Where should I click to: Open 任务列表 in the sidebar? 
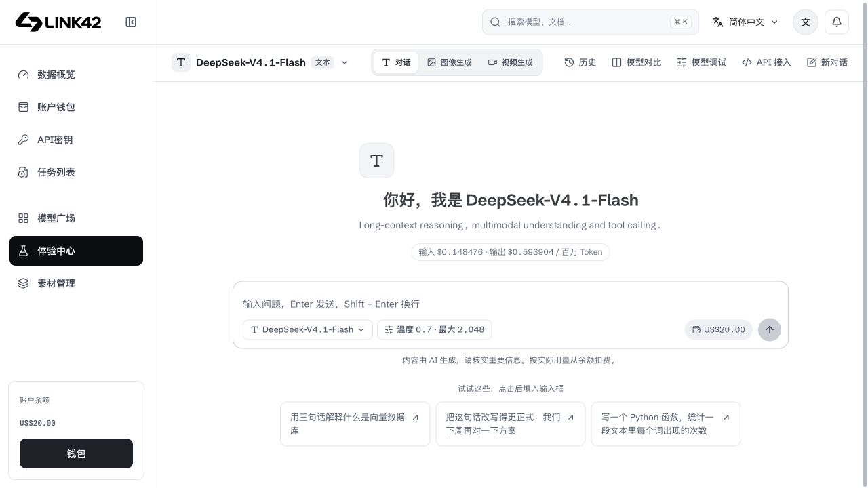(76, 172)
